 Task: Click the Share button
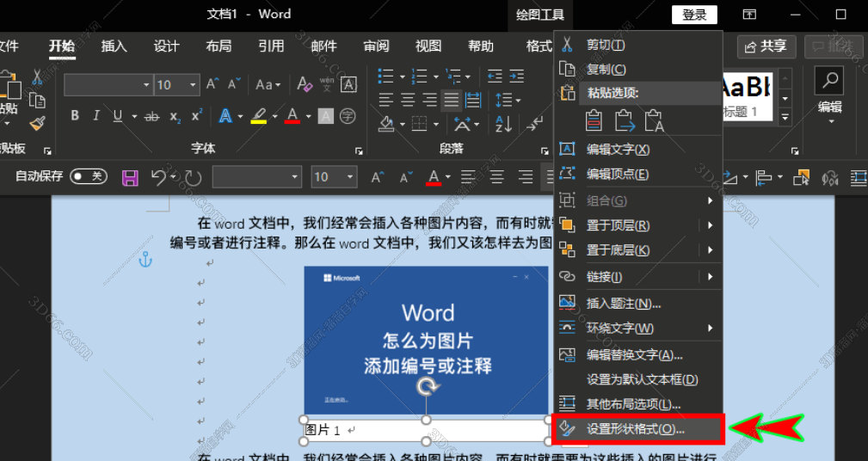[x=766, y=46]
